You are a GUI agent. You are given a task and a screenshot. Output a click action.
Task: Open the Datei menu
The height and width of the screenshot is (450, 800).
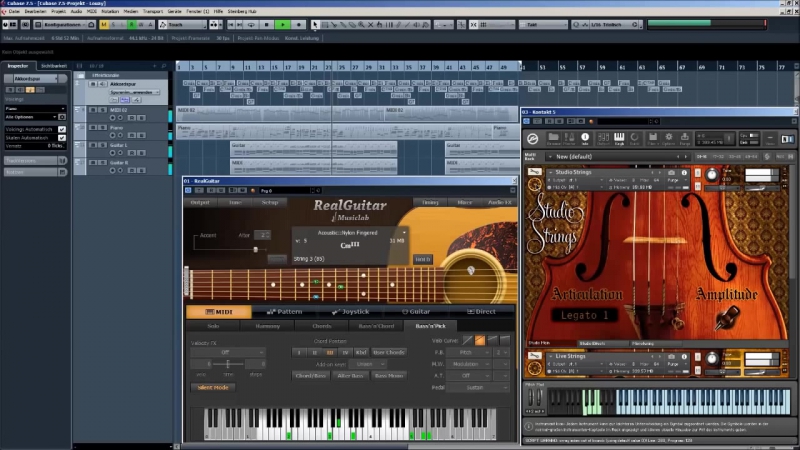(14, 11)
